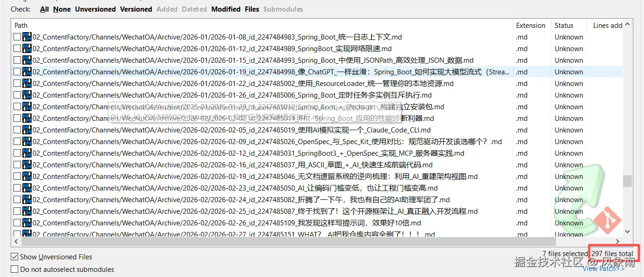Select file name SpringBoot3_+_OpenSpec_实现_MCP_服务器实践.md
This screenshot has width=644, height=277.
coord(381,153)
